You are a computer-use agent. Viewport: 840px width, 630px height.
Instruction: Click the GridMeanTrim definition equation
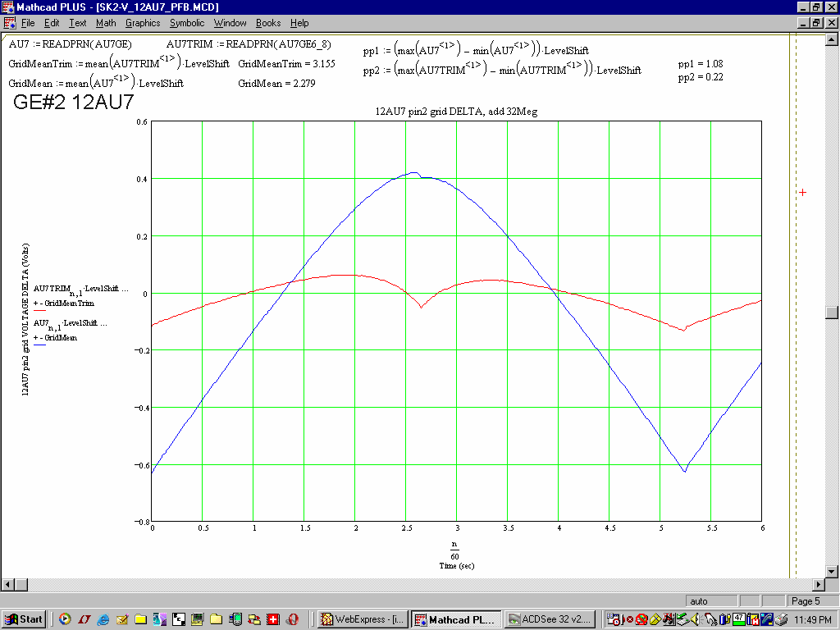pos(119,63)
